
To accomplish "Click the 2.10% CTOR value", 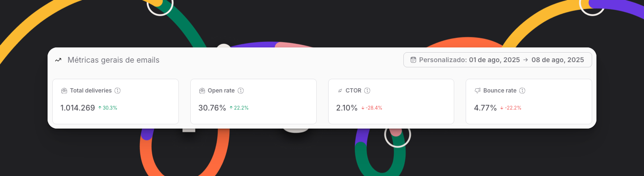I will [347, 108].
